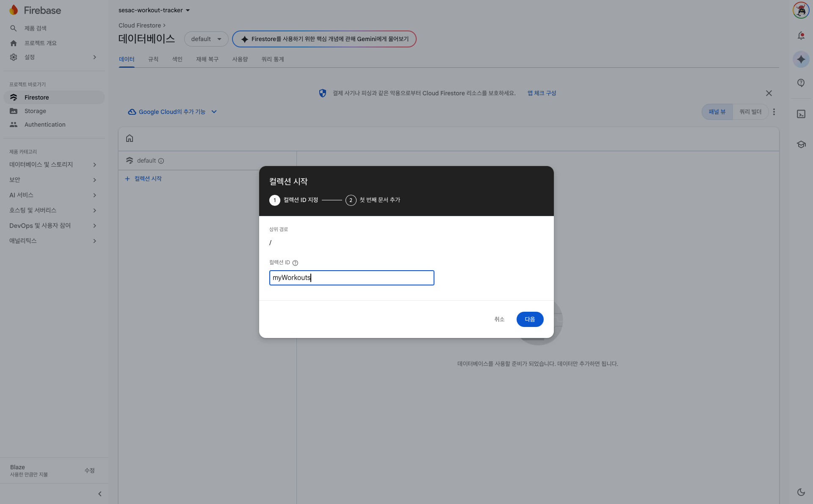Click the user account avatar
Image resolution: width=813 pixels, height=504 pixels.
tap(801, 10)
